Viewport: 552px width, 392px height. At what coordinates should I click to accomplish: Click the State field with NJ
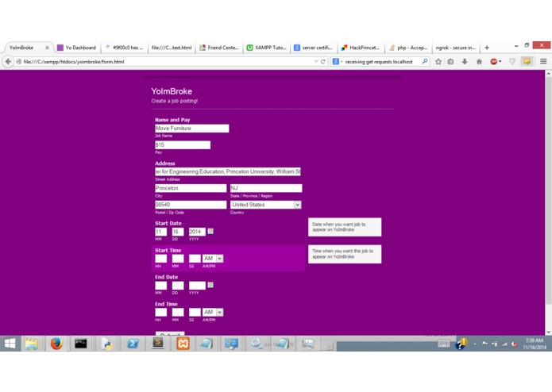pos(266,188)
